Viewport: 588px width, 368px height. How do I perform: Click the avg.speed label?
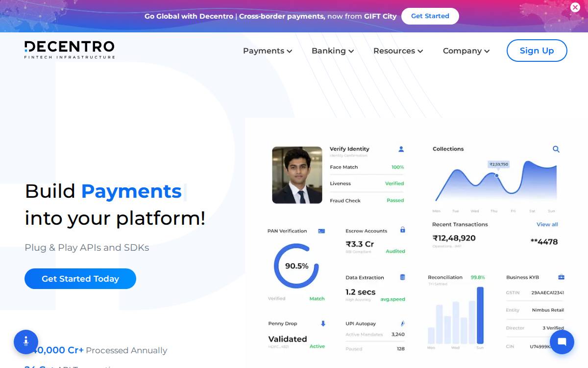tap(393, 299)
